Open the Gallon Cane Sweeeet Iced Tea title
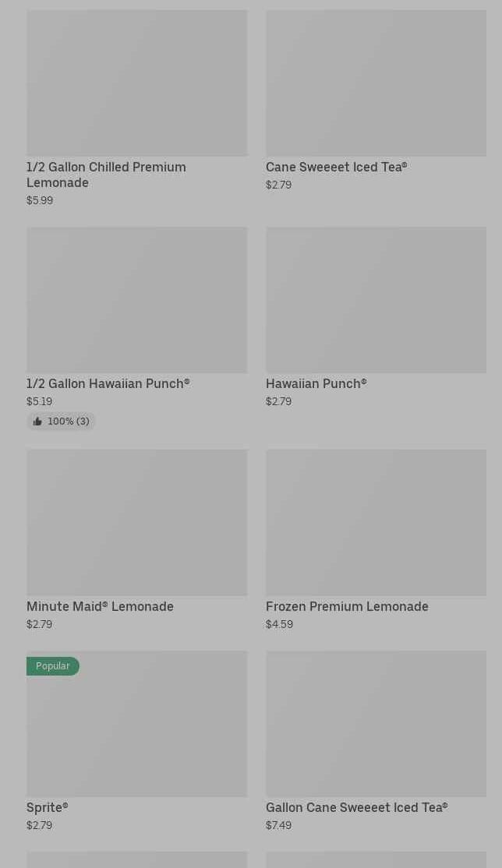Screen dimensions: 502x868 click(x=357, y=808)
